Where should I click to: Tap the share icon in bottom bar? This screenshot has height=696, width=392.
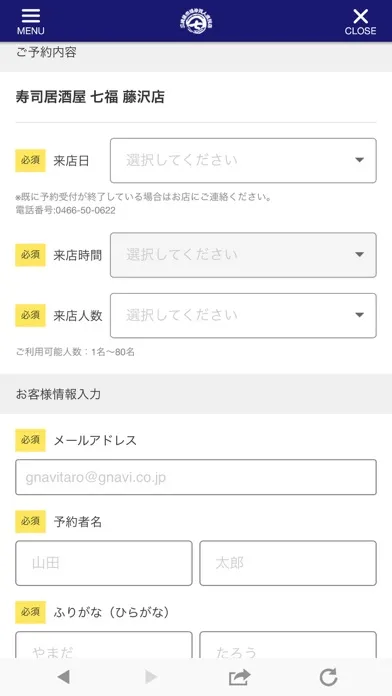(240, 677)
